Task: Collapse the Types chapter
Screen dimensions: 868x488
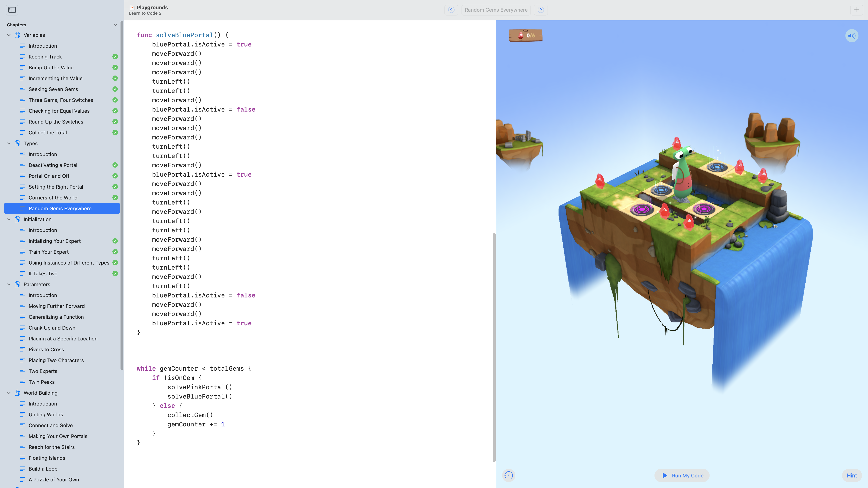Action: [9, 143]
